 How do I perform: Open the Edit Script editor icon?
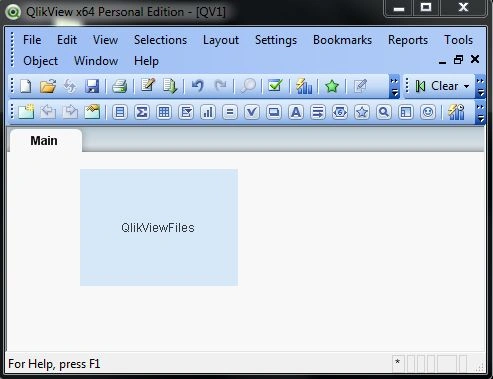[148, 86]
